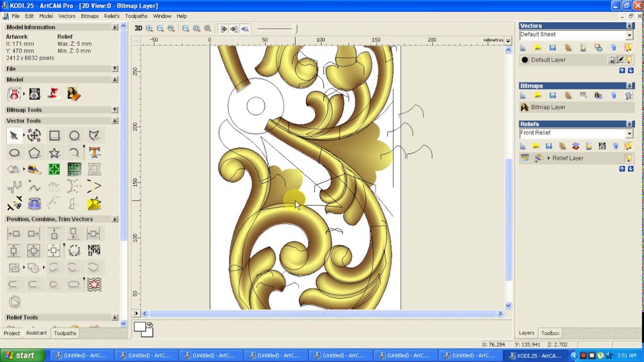Zoom in with the plus magnifier
The width and height of the screenshot is (644, 362).
click(x=149, y=29)
